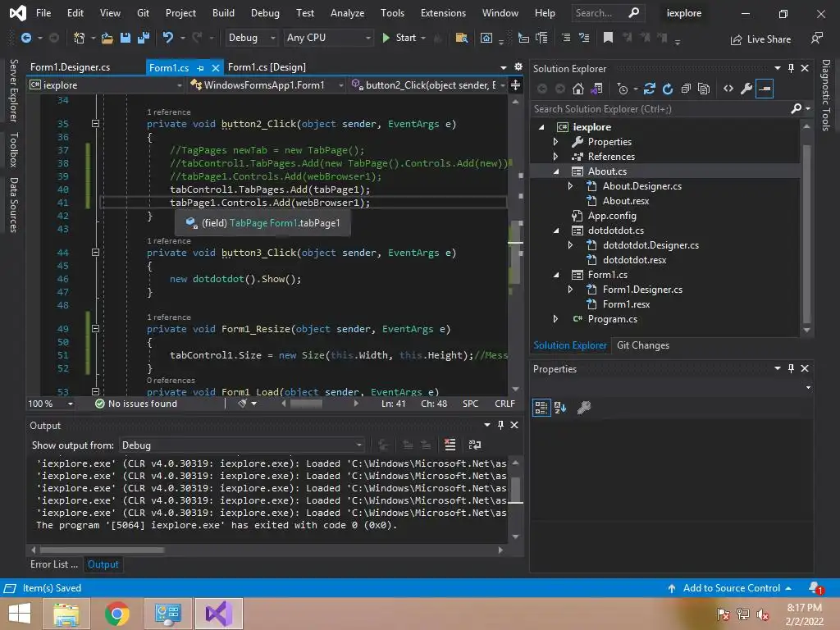Viewport: 840px width, 630px height.
Task: Open Pending Changes Filter in Solution Explorer
Action: 624,89
